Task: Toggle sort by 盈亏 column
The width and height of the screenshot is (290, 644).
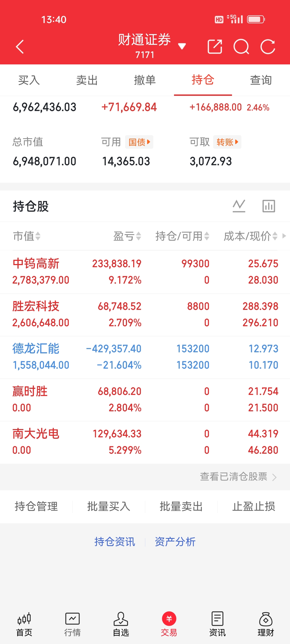Action: [x=127, y=236]
